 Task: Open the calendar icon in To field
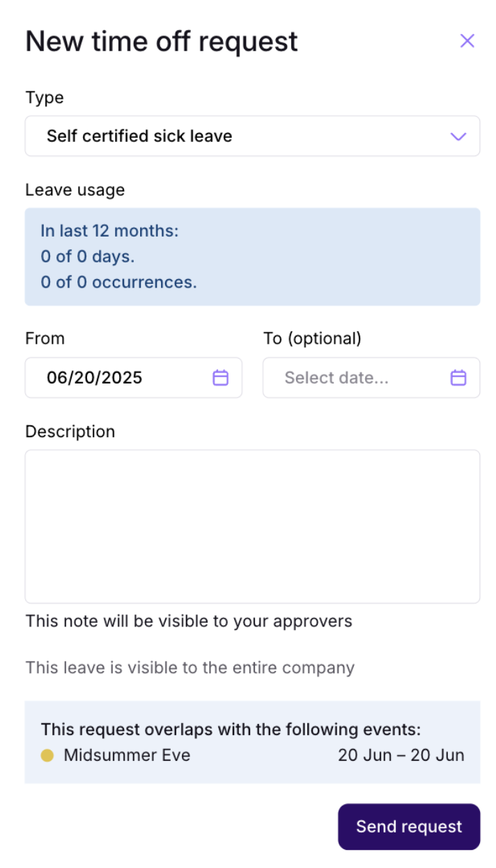(458, 378)
